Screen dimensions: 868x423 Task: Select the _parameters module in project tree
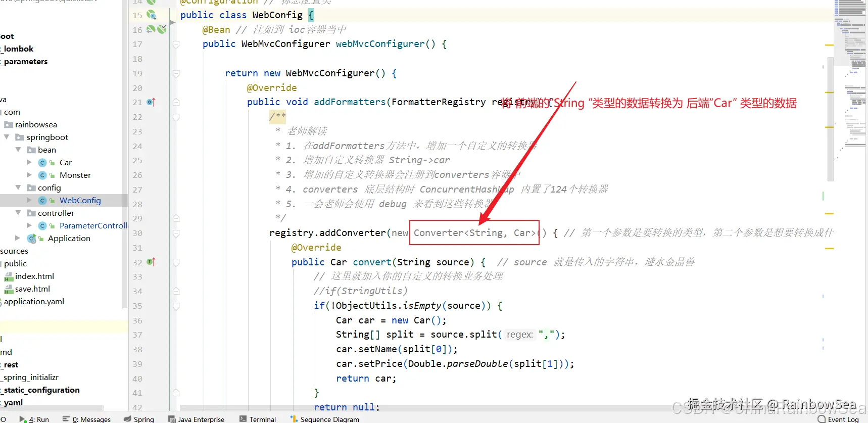coord(24,62)
